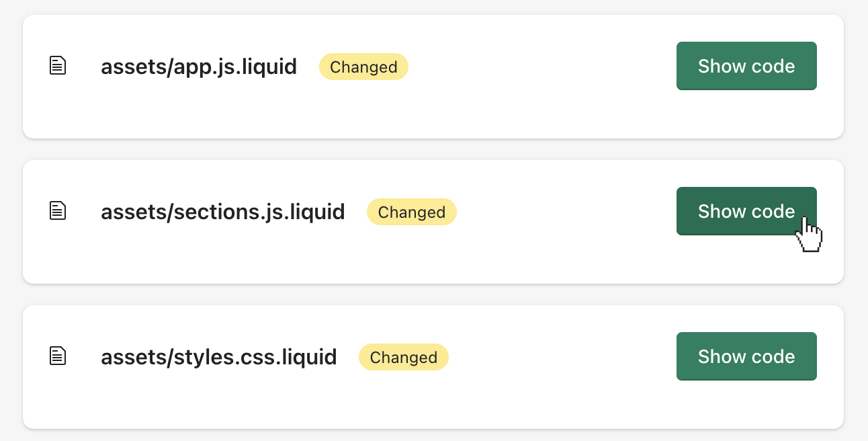Click the document icon for assets/sections.js.liquid
This screenshot has width=868, height=441.
(x=58, y=211)
